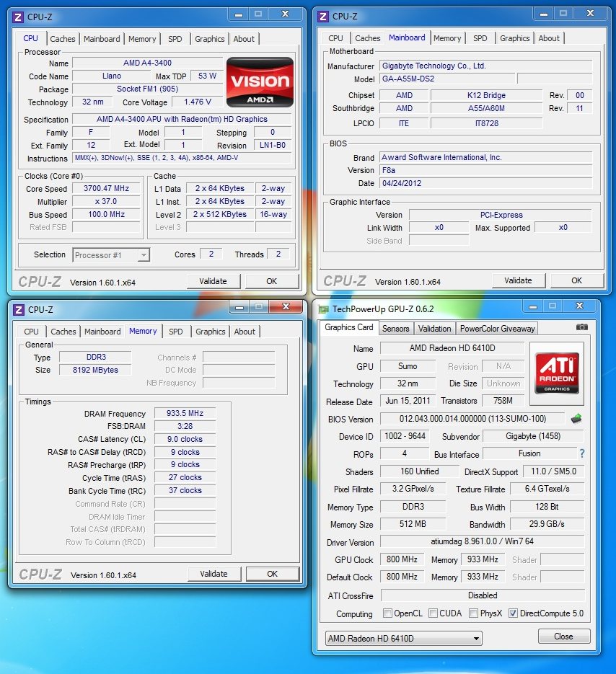Expand the Processor #1 selection dropdown
616x674 pixels.
click(x=112, y=254)
